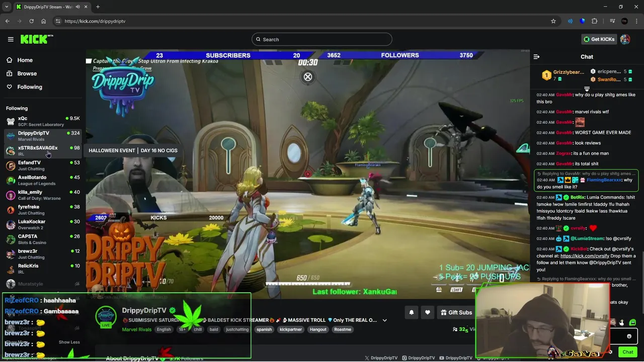Open a new browser tab
Screen dimensions: 644x362
(x=98, y=7)
